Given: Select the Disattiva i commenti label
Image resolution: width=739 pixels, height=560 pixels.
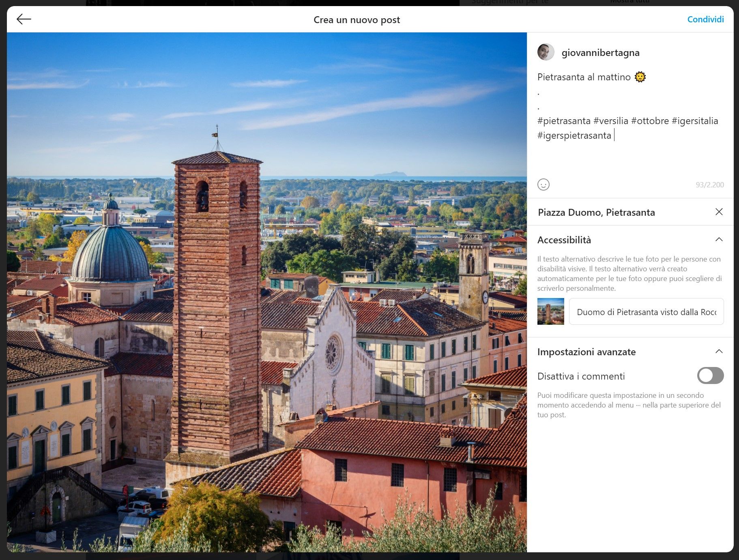Looking at the screenshot, I should click(x=581, y=376).
